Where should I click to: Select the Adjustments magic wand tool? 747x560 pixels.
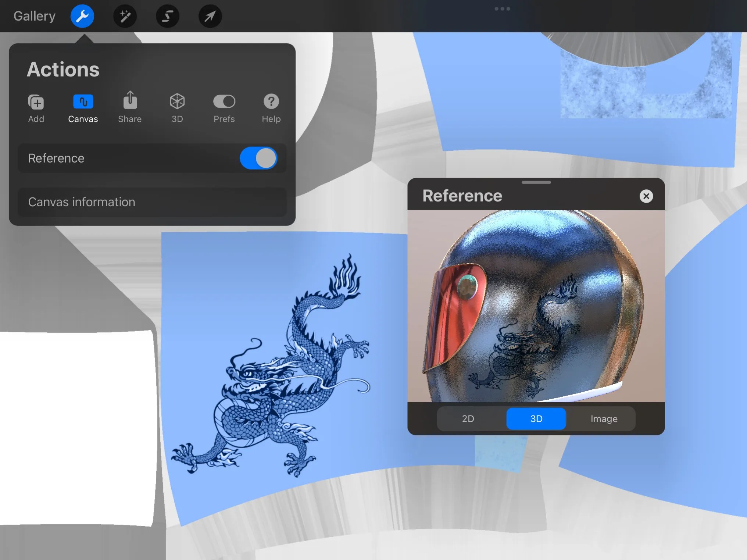[125, 16]
